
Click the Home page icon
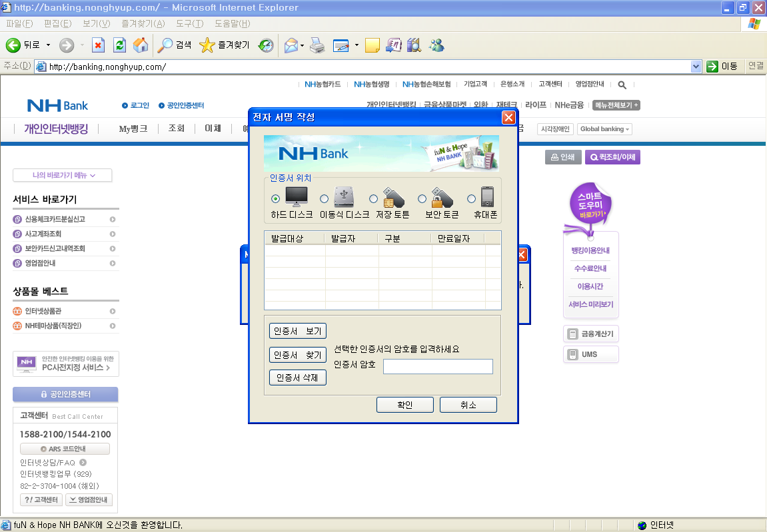point(141,45)
